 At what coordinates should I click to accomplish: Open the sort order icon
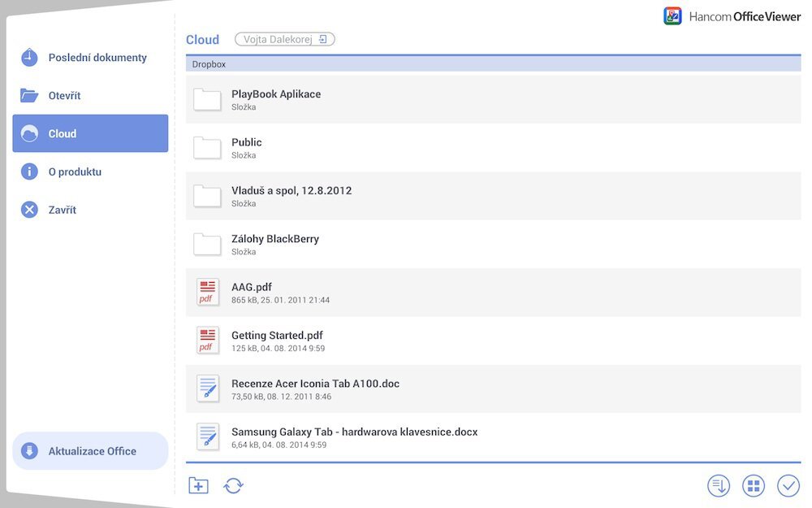719,486
